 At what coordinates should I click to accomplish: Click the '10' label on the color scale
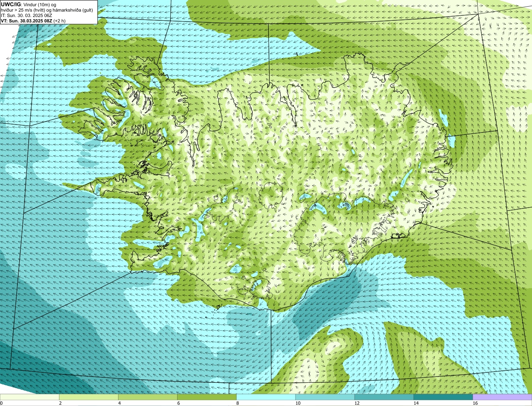298,403
